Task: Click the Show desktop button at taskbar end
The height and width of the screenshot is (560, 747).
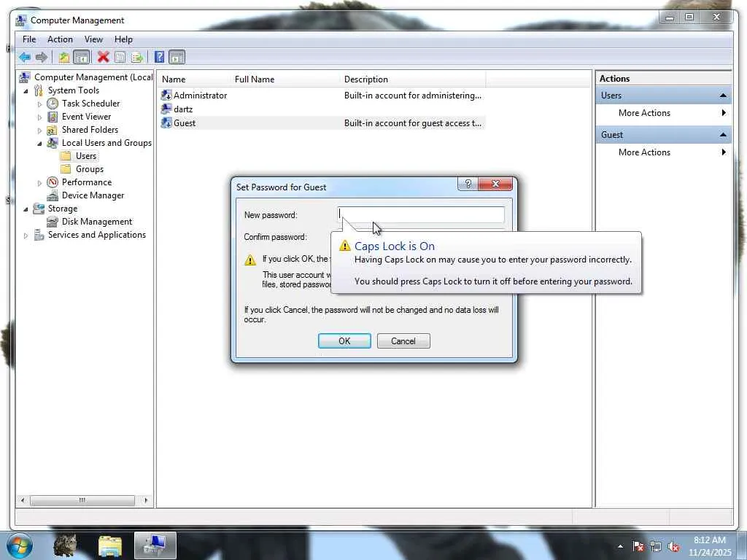Action: pyautogui.click(x=741, y=546)
